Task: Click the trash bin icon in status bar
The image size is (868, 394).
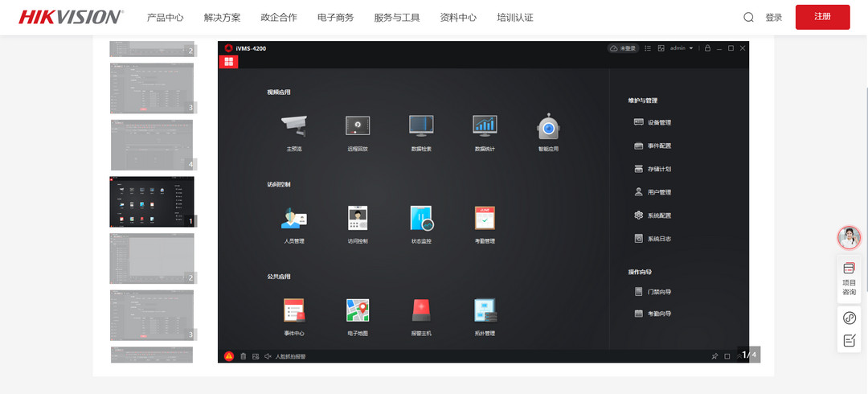Action: (x=243, y=356)
